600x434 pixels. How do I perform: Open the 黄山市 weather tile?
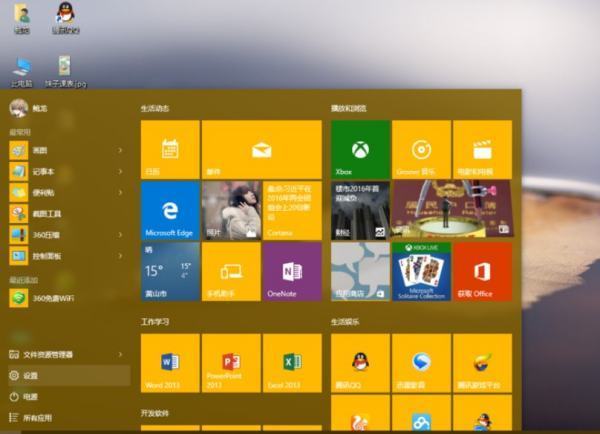[170, 271]
